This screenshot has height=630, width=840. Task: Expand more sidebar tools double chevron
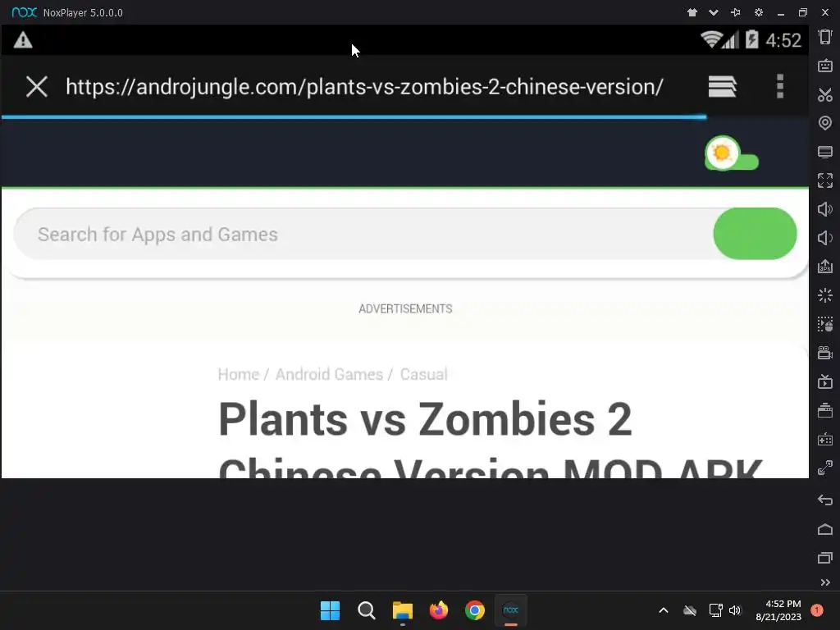tap(825, 582)
